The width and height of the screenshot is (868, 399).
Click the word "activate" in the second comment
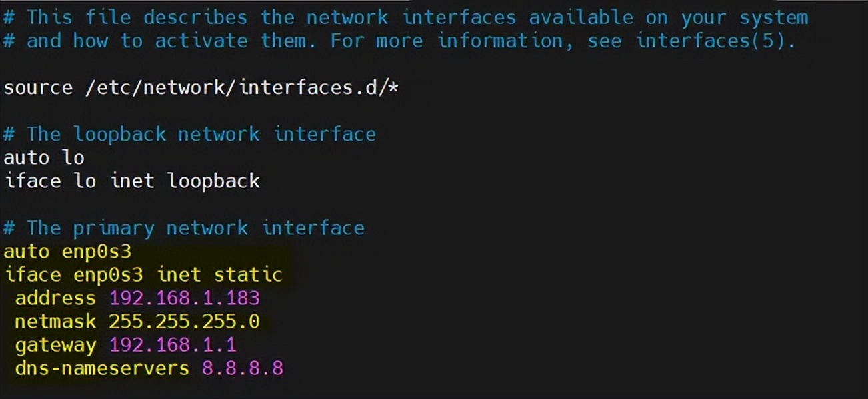click(x=201, y=41)
